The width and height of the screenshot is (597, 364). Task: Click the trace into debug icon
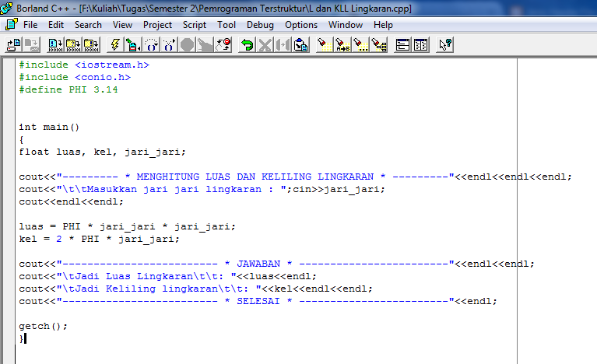(x=151, y=45)
